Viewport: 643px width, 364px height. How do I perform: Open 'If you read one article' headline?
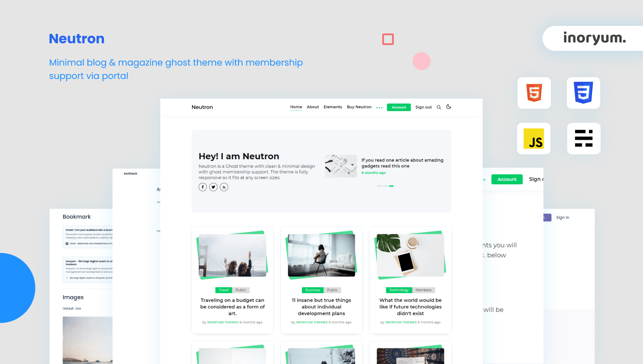[402, 163]
